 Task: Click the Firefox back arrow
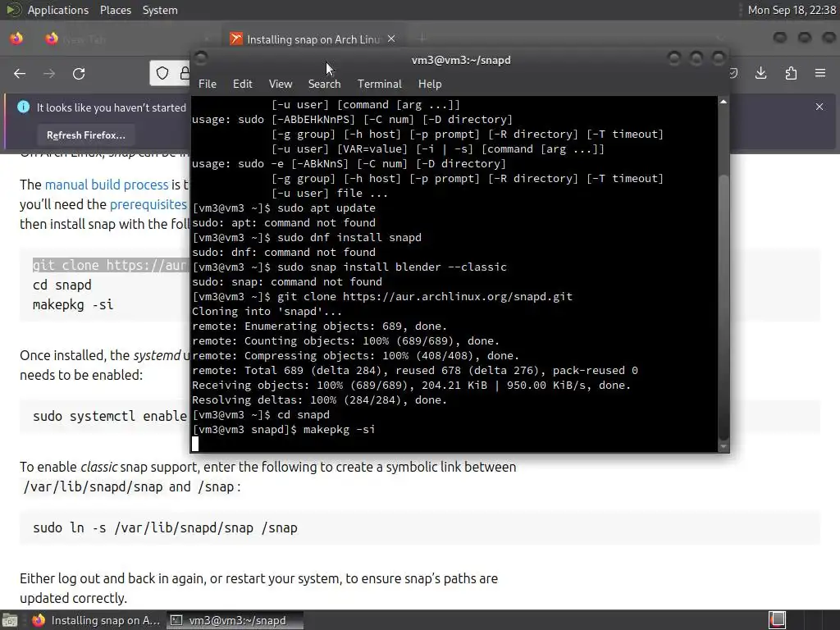click(x=20, y=73)
